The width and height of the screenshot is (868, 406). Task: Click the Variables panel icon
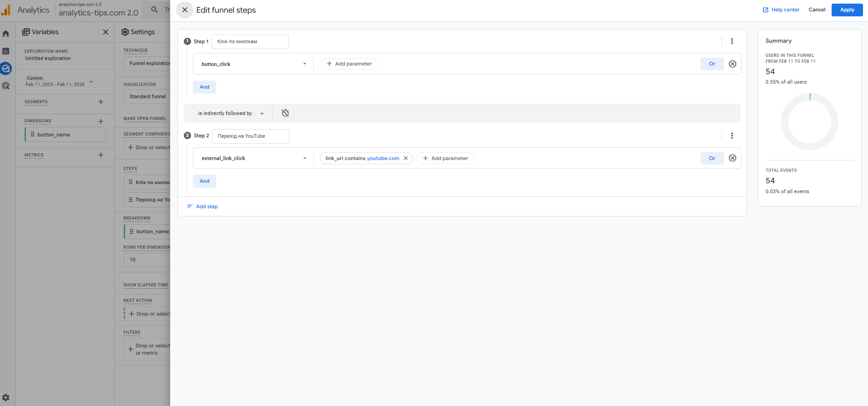coord(26,32)
